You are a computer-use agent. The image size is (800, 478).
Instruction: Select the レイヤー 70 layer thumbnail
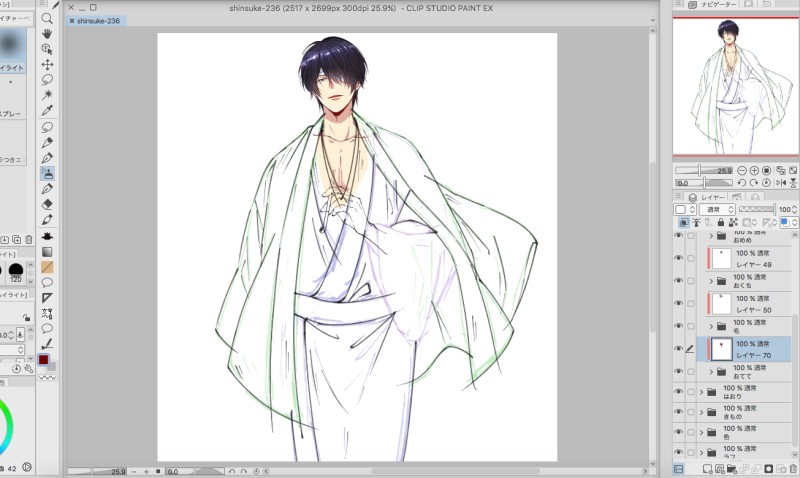(721, 349)
